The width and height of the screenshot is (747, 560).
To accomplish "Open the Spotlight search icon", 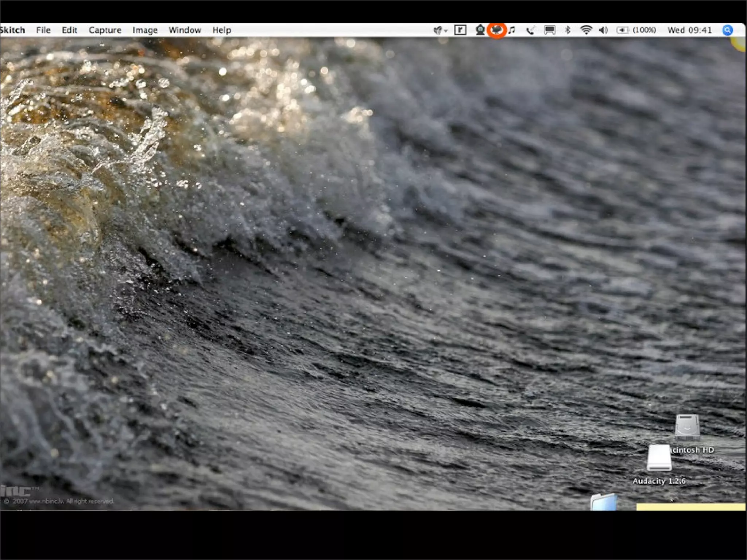I will 727,30.
